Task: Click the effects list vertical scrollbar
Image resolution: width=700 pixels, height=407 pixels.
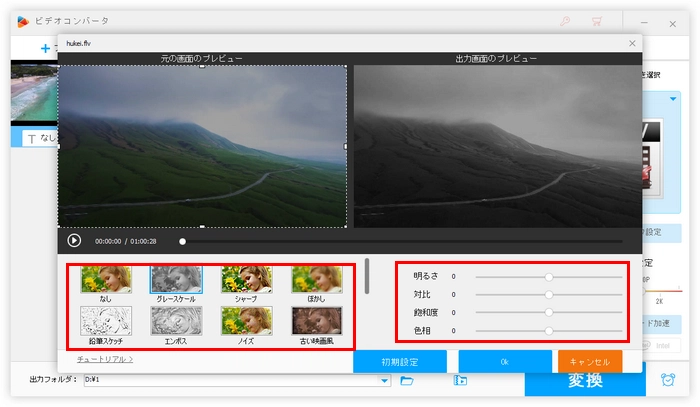Action: point(366,276)
